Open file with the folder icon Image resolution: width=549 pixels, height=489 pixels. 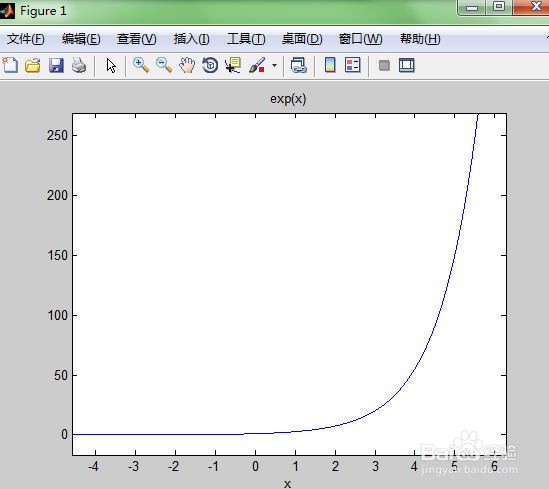(x=33, y=65)
